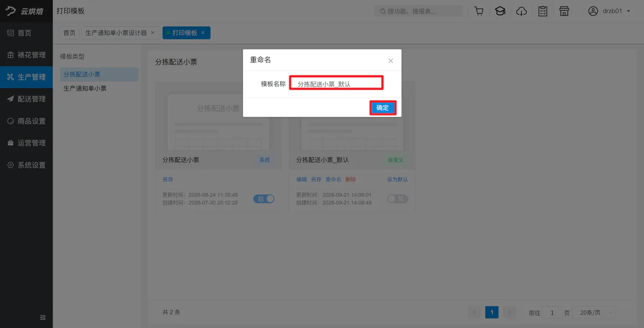Go to next page arrow in pagination
This screenshot has height=328, width=644.
click(510, 312)
